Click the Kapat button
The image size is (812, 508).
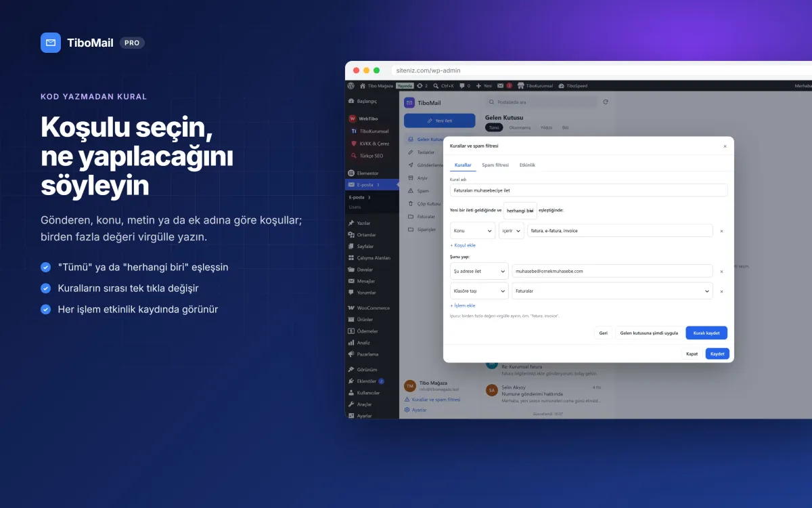pos(692,354)
